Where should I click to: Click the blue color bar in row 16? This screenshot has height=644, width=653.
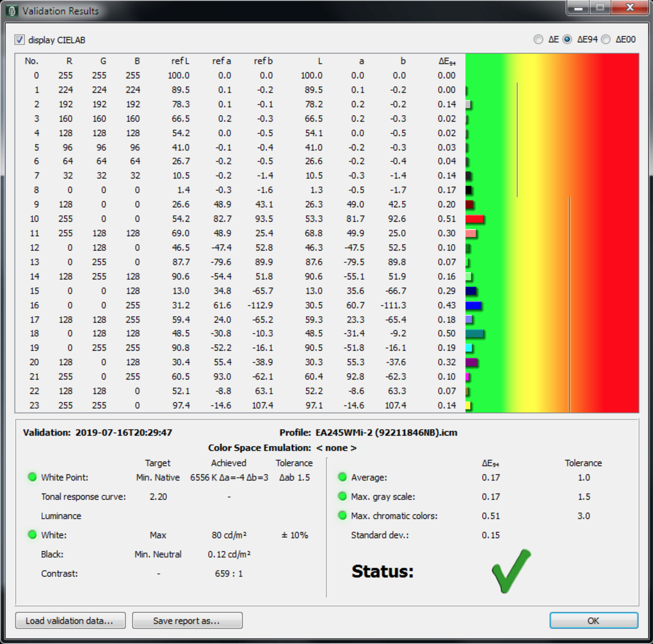point(473,306)
